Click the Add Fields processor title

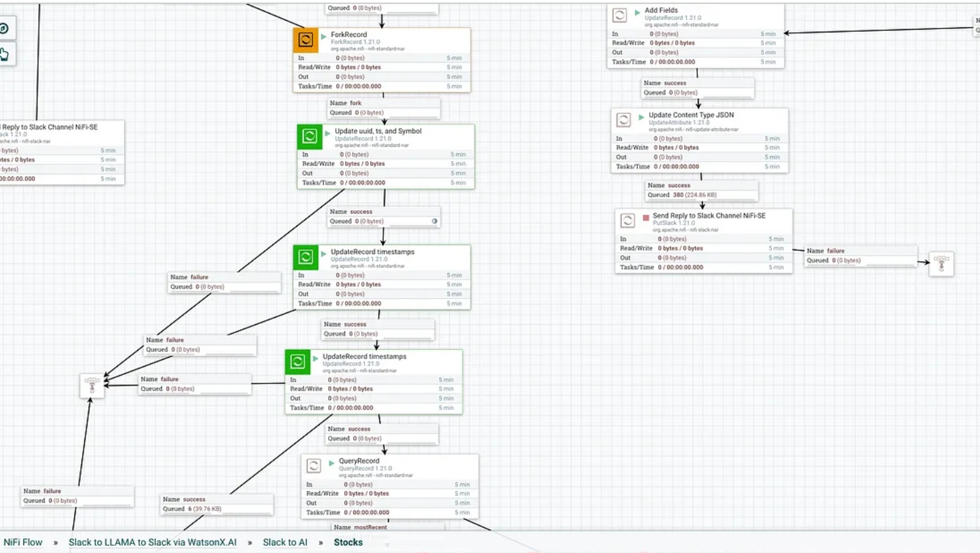[661, 10]
